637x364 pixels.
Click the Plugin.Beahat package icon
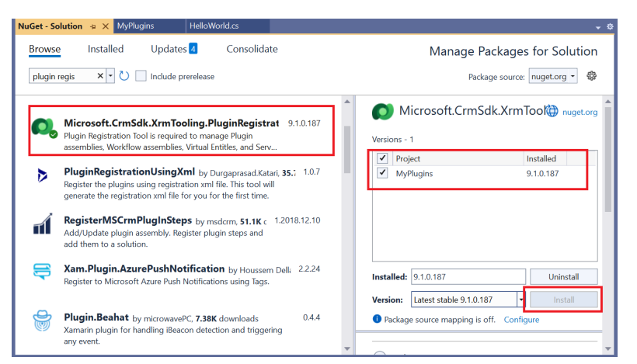42,321
